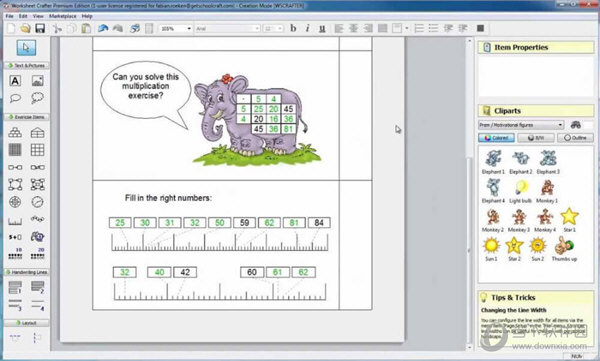This screenshot has height=361, width=600.
Task: Open vertical alignment dropdown arrow
Action: click(x=407, y=28)
